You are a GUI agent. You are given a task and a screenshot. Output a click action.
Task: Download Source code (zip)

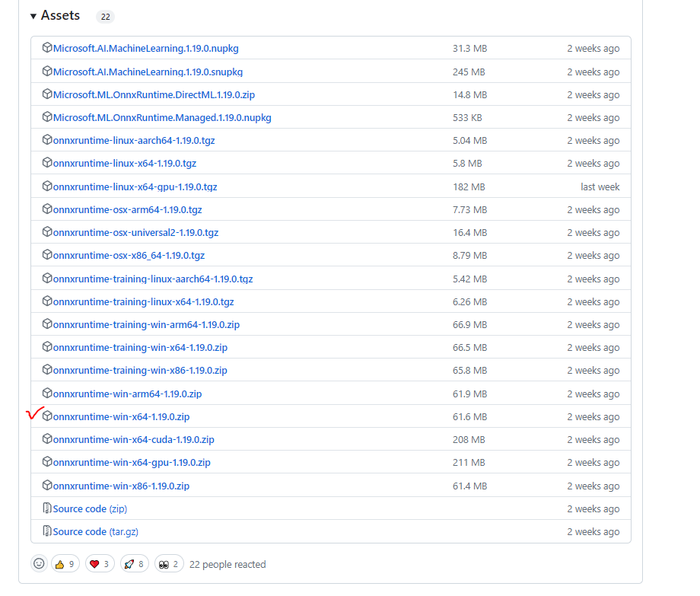(90, 508)
